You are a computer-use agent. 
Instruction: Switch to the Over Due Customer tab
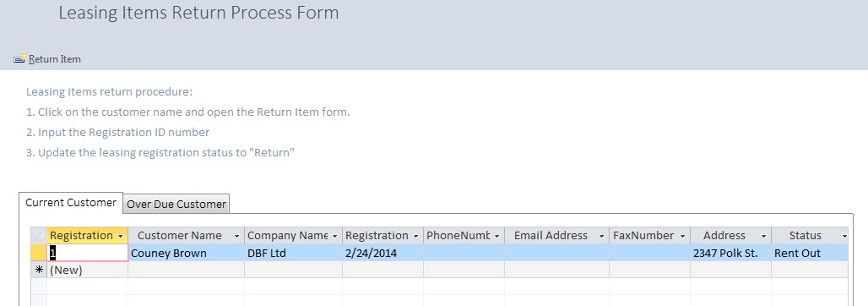(176, 204)
